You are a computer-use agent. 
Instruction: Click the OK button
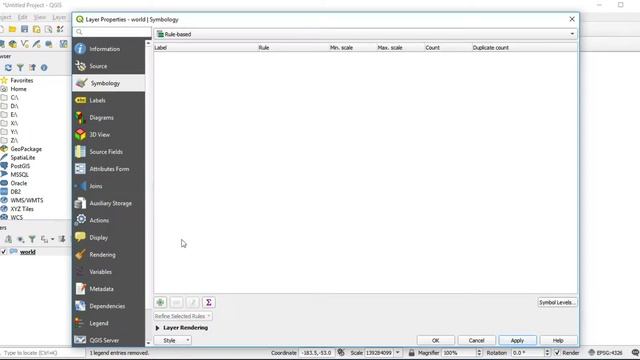point(436,340)
